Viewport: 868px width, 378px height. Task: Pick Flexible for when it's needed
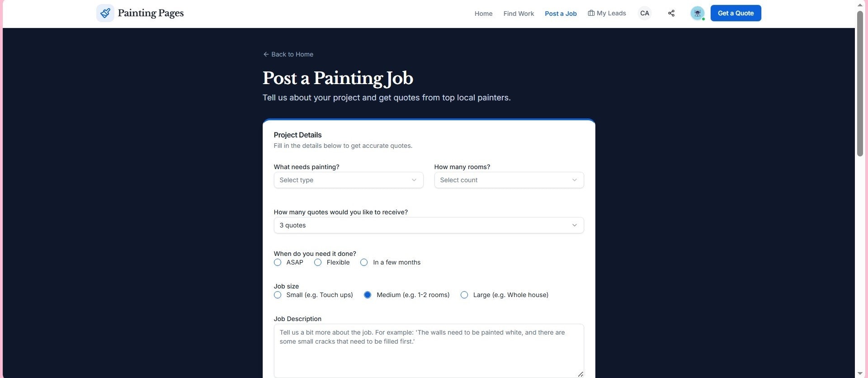317,262
